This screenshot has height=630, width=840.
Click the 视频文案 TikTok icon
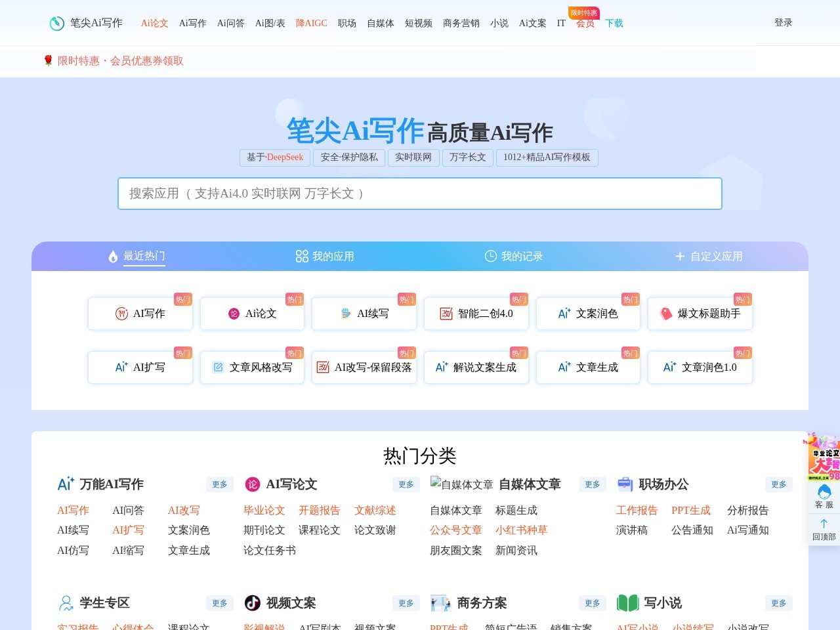pyautogui.click(x=253, y=603)
